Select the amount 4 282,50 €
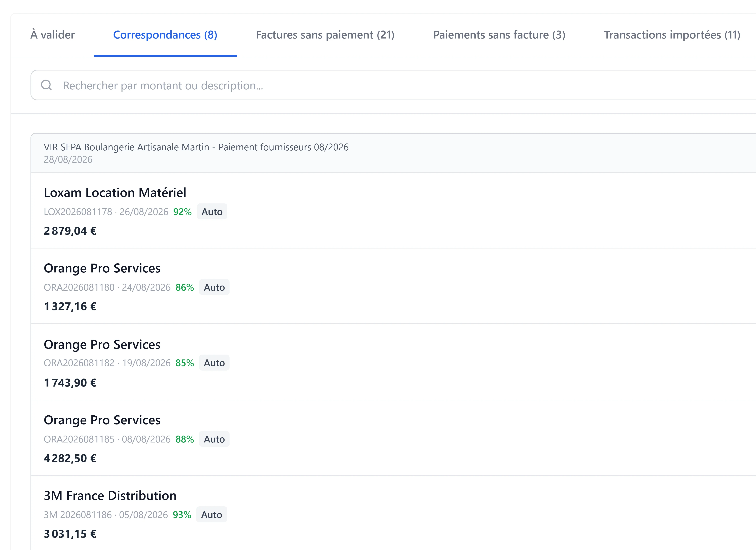756x550 pixels. 70,458
